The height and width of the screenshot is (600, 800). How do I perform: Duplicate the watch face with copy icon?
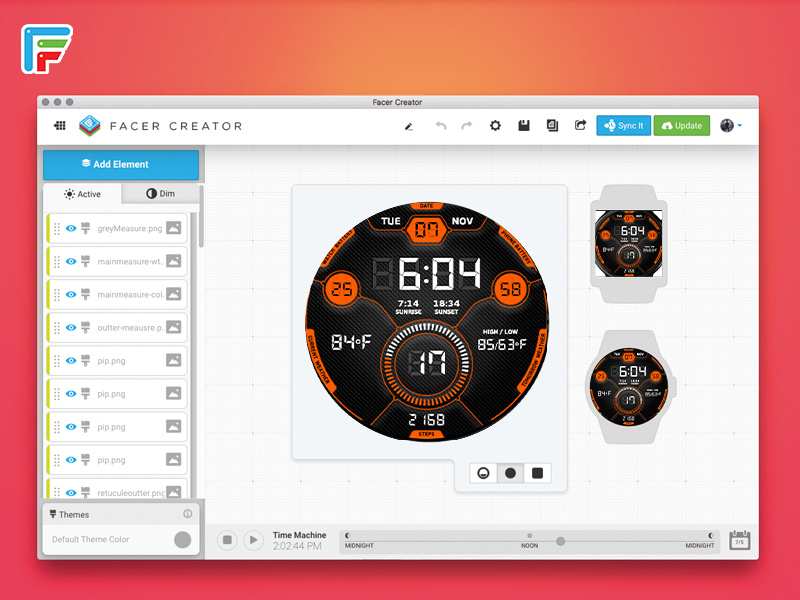[552, 126]
